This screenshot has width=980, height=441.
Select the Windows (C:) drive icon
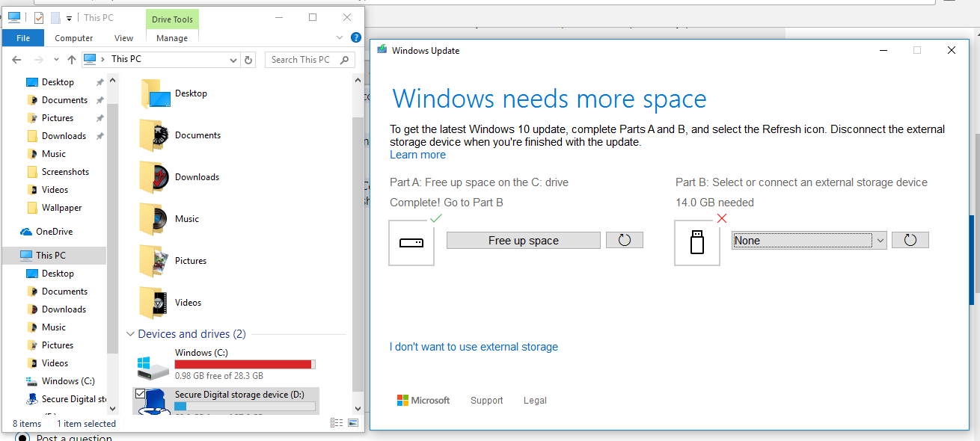tap(153, 365)
